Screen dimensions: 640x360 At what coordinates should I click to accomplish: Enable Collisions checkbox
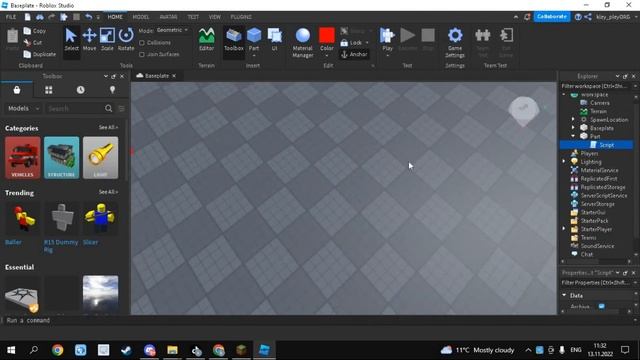click(142, 43)
